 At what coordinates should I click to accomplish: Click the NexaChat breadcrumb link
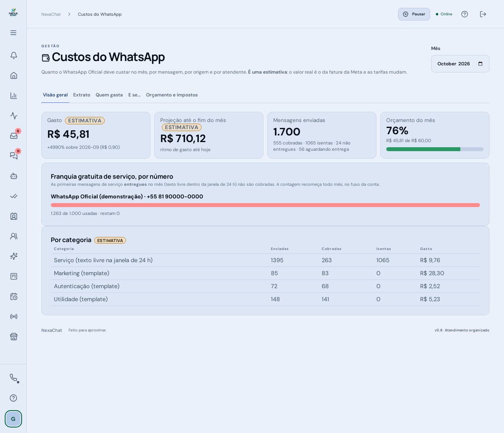click(x=51, y=14)
